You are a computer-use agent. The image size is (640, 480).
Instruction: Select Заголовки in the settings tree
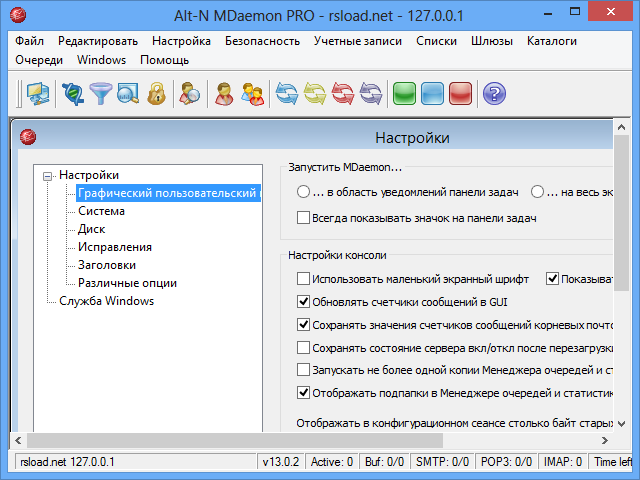pyautogui.click(x=107, y=265)
